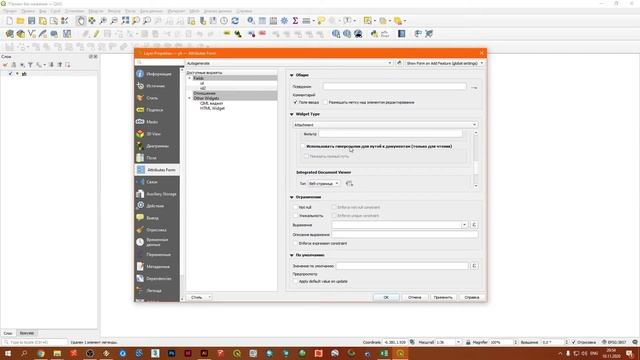The height and width of the screenshot is (360, 640).
Task: Collapse the Defaults (По умолчанию) section
Action: click(292, 255)
